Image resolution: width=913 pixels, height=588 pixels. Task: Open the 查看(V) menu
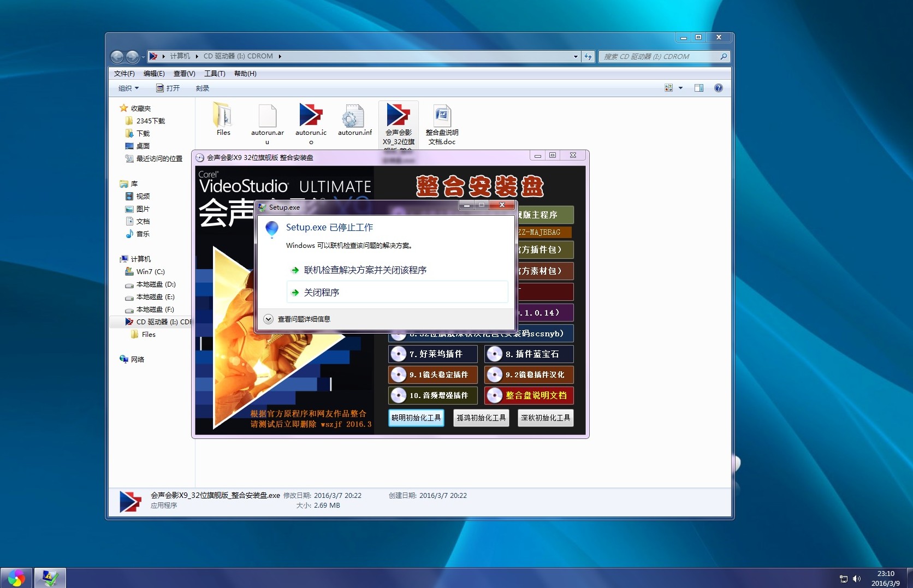[x=185, y=74]
